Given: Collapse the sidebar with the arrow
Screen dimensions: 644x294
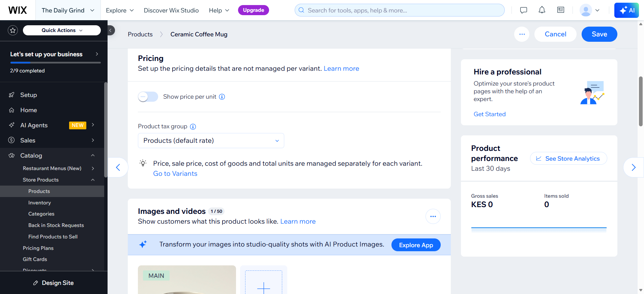Looking at the screenshot, I should [111, 30].
